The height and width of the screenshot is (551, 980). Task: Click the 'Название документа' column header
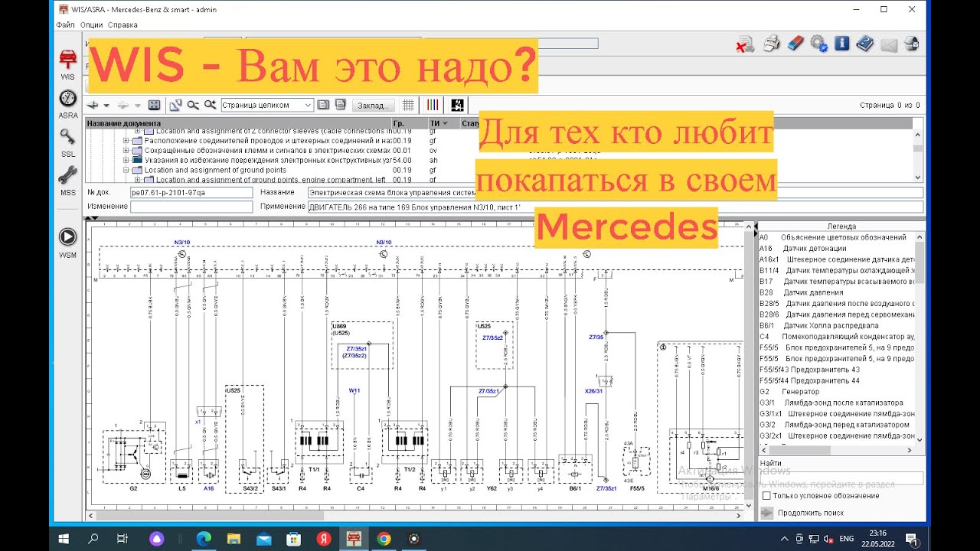pos(238,123)
